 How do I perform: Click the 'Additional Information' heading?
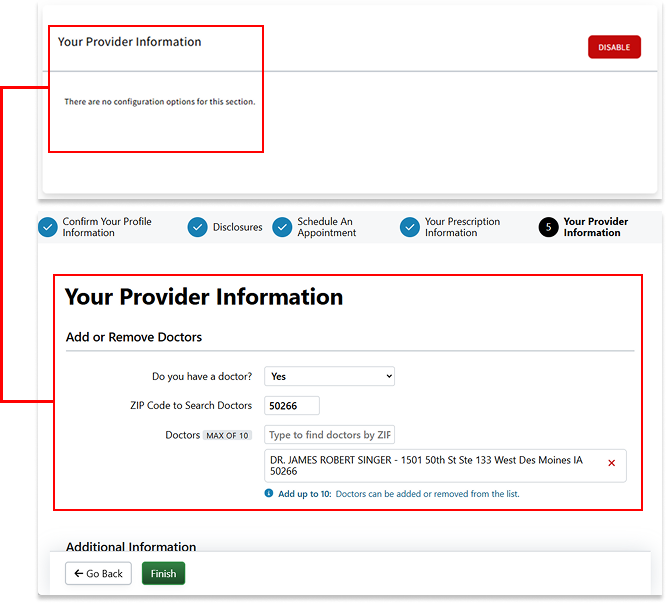131,546
